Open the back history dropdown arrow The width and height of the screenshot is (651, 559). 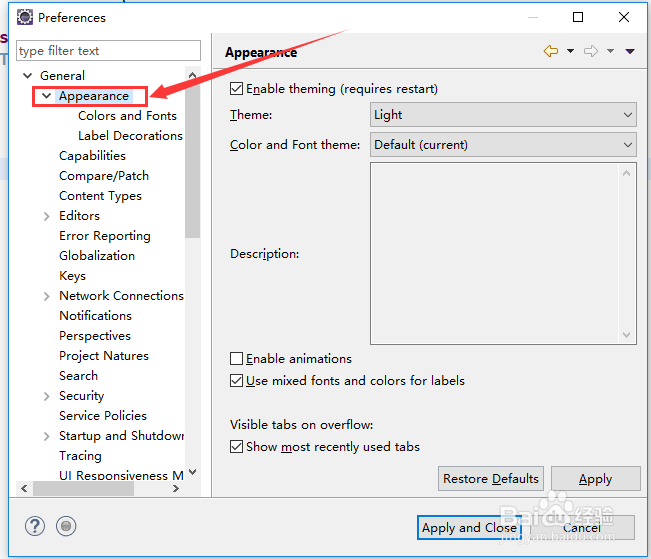click(x=570, y=51)
